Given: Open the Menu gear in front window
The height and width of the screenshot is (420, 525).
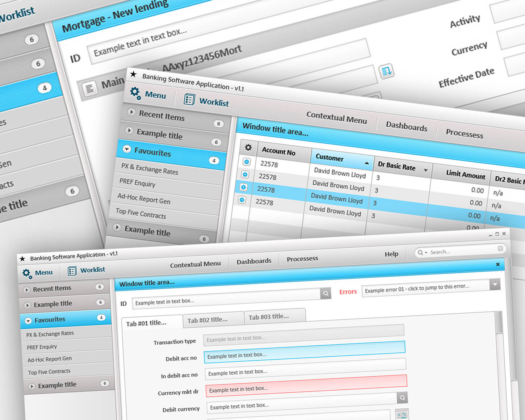Looking at the screenshot, I should point(28,273).
